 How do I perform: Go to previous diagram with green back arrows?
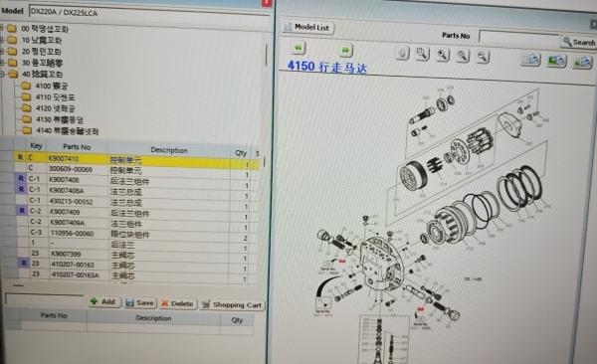pos(298,48)
